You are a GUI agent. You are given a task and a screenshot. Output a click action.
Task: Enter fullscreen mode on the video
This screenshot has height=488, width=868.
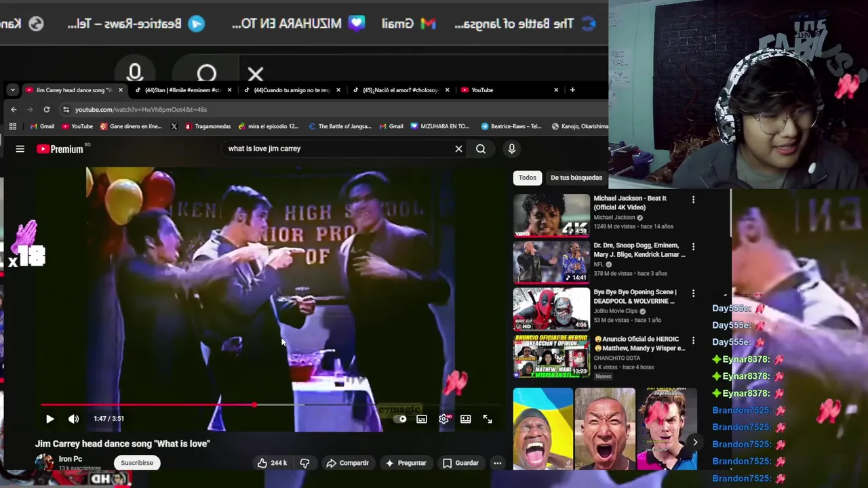[488, 419]
